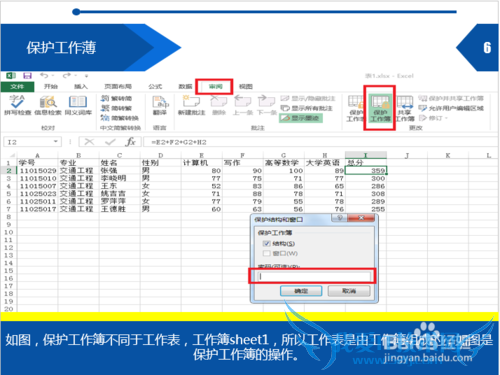Switch to the 公式 formulas tab
The image size is (500, 375).
coord(155,86)
